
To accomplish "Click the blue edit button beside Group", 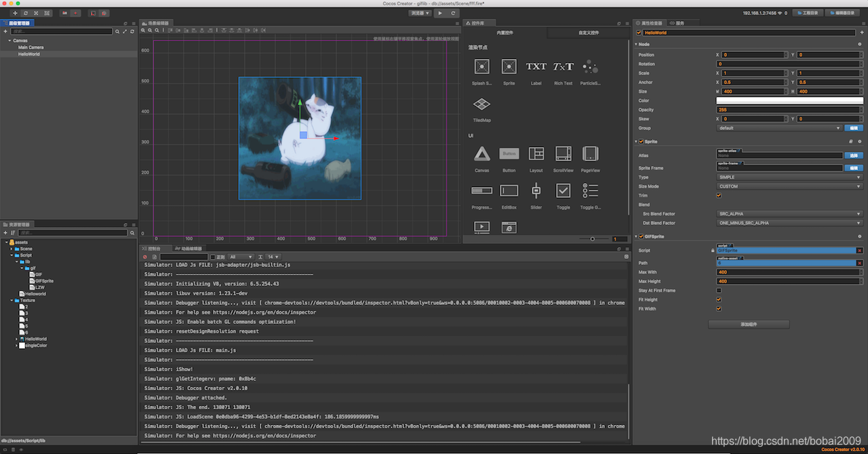I will pyautogui.click(x=854, y=127).
